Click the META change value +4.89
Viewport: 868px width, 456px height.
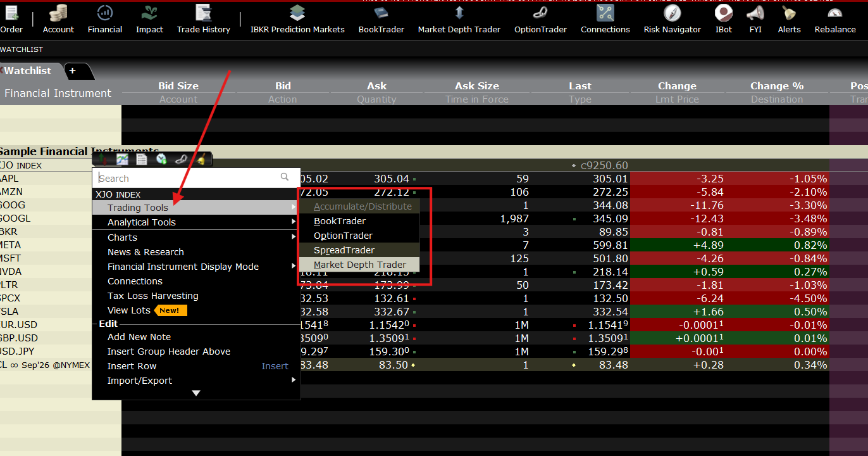click(708, 245)
